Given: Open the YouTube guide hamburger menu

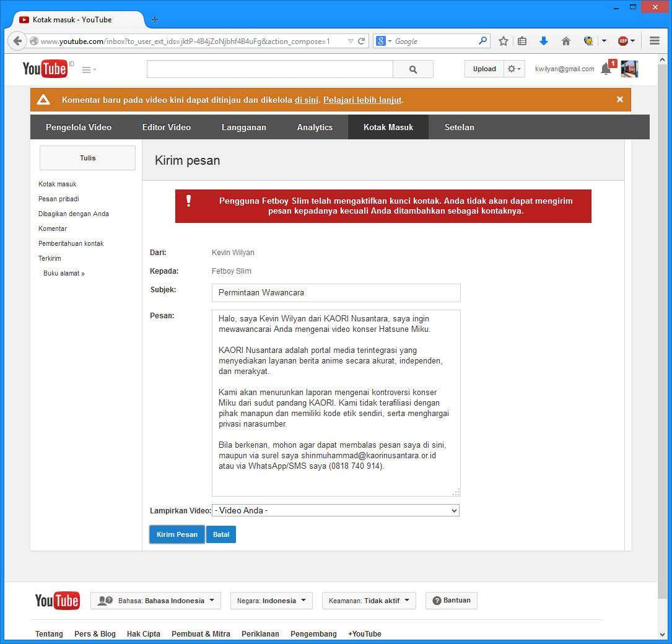Looking at the screenshot, I should [89, 70].
